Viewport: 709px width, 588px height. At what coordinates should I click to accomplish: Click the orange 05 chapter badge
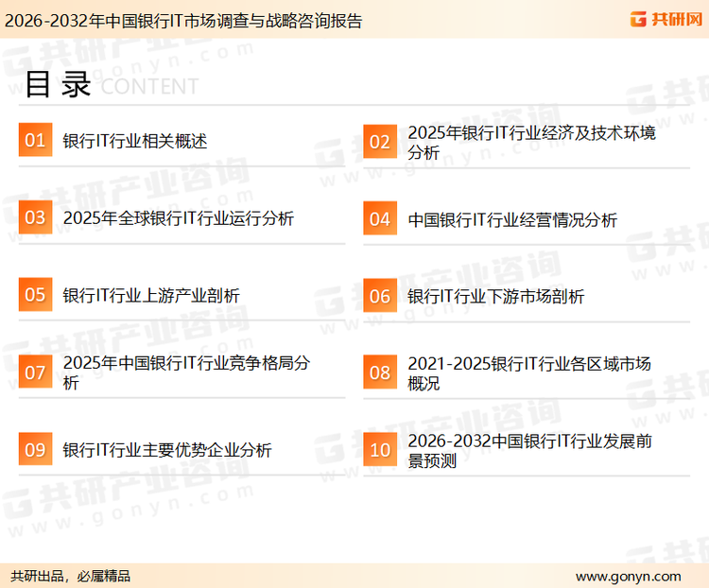tap(35, 294)
